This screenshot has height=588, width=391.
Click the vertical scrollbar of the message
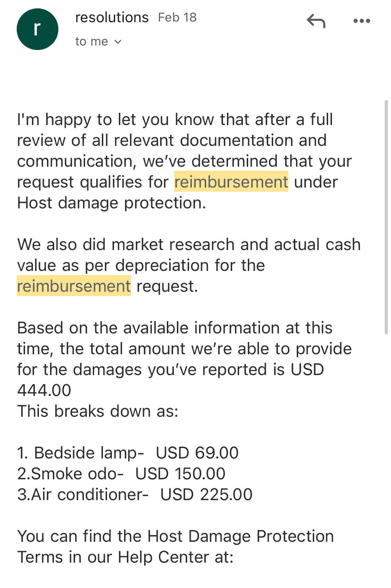point(386,217)
